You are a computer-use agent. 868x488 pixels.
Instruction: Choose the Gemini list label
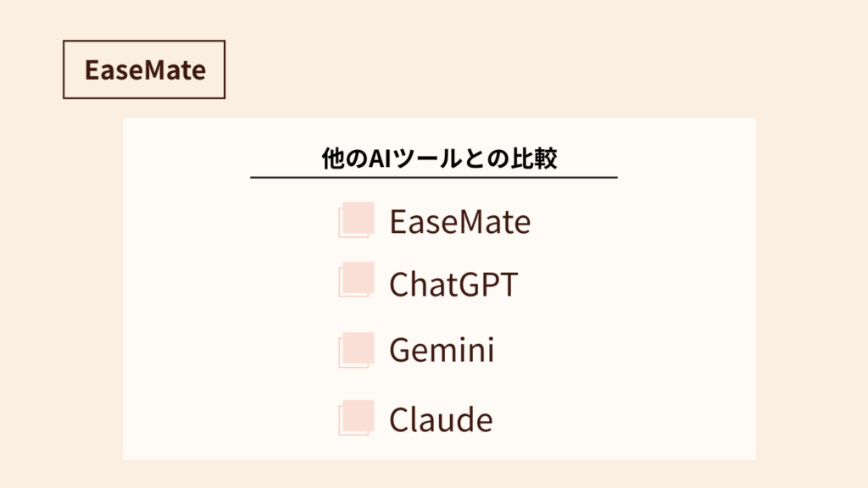[442, 350]
